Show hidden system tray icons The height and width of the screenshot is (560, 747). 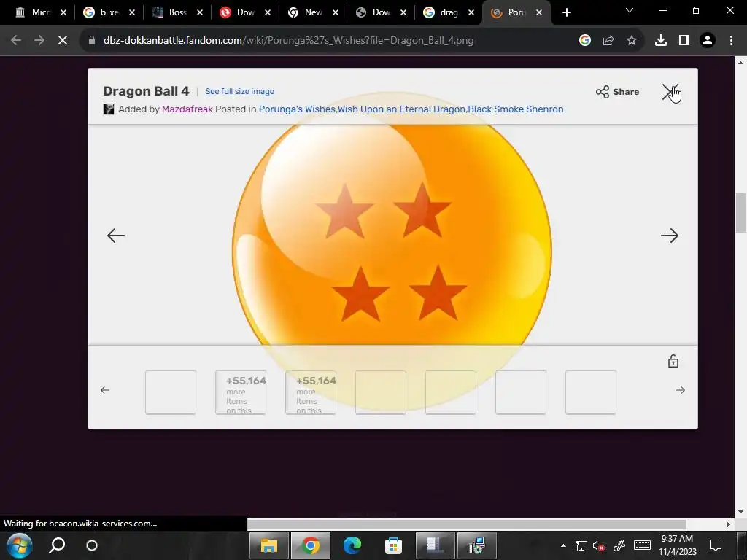[563, 545]
